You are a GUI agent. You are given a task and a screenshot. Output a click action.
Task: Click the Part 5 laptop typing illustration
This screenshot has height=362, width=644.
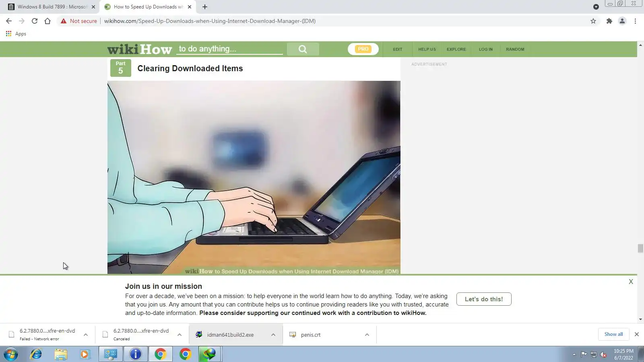(x=254, y=178)
